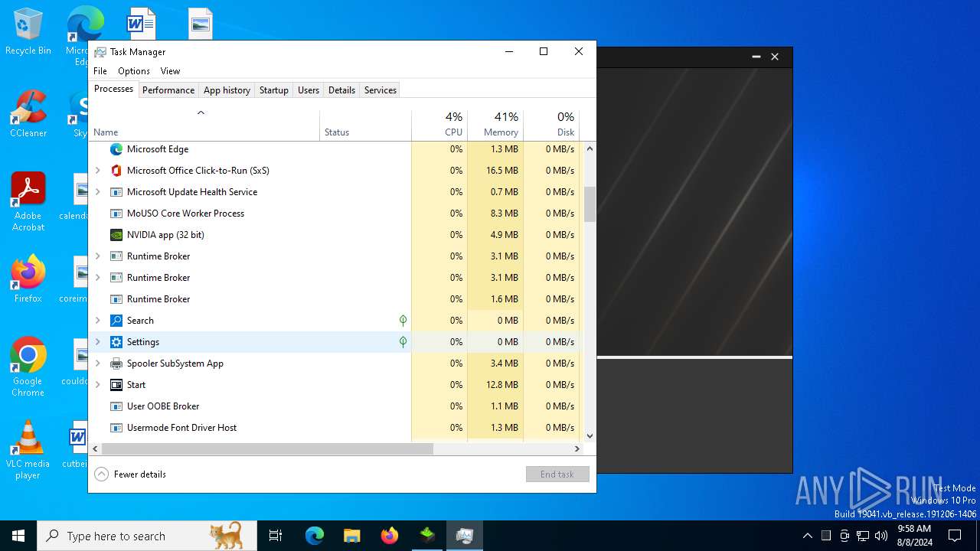The width and height of the screenshot is (980, 551).
Task: Expand the Microsoft Update Health Service group
Action: coord(97,192)
